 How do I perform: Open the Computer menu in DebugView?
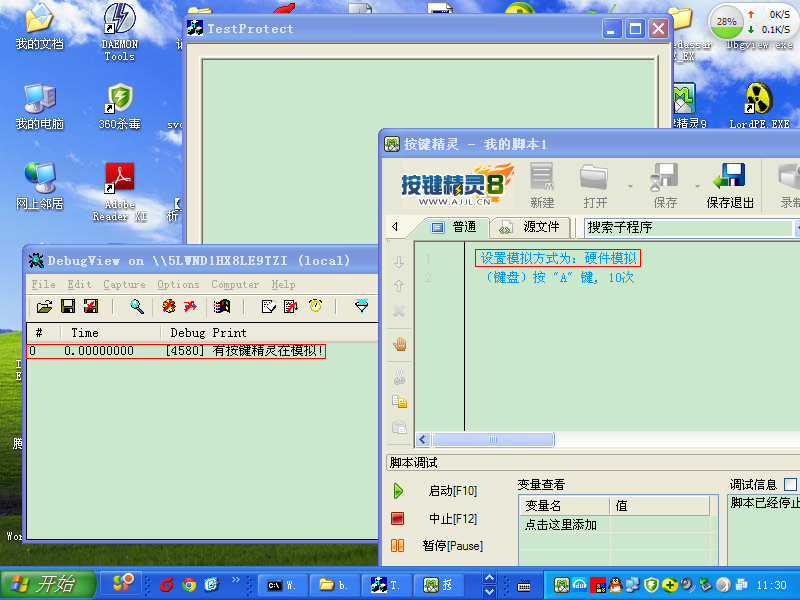pyautogui.click(x=235, y=285)
